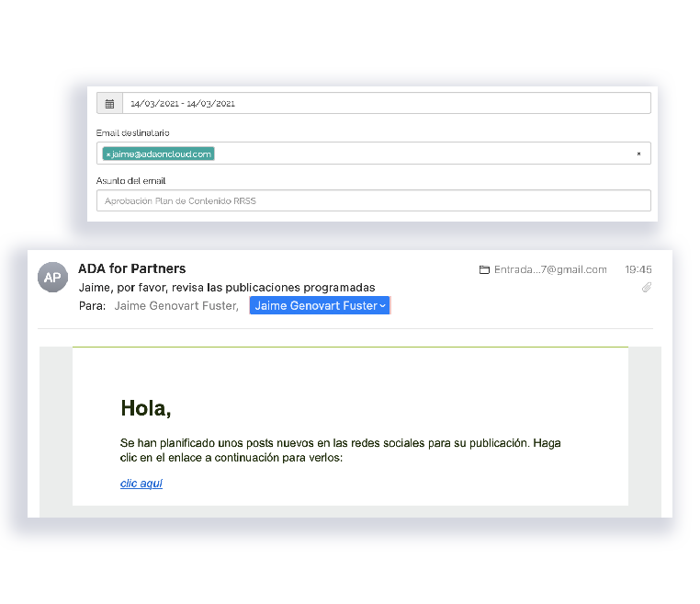Click the mailbox folder icon
The height and width of the screenshot is (604, 700).
click(484, 270)
